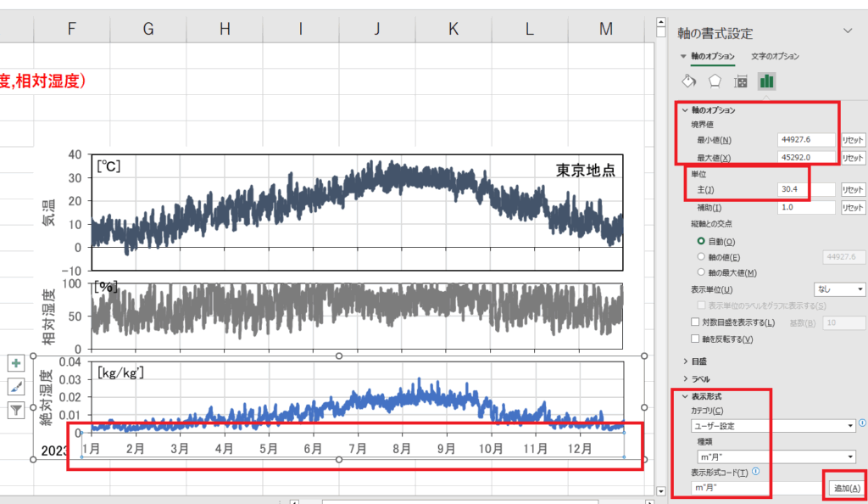Click info icon next to カテゴリ dropdown
The height and width of the screenshot is (504, 868).
[x=862, y=423]
